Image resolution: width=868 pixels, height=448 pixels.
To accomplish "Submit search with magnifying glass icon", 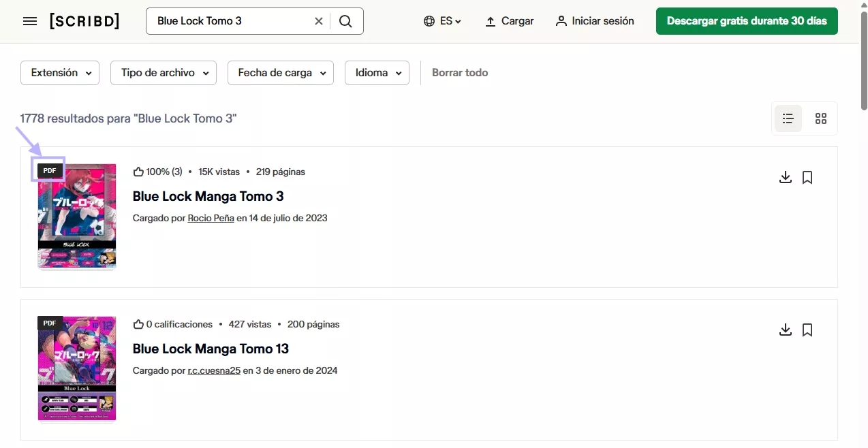I will 346,21.
